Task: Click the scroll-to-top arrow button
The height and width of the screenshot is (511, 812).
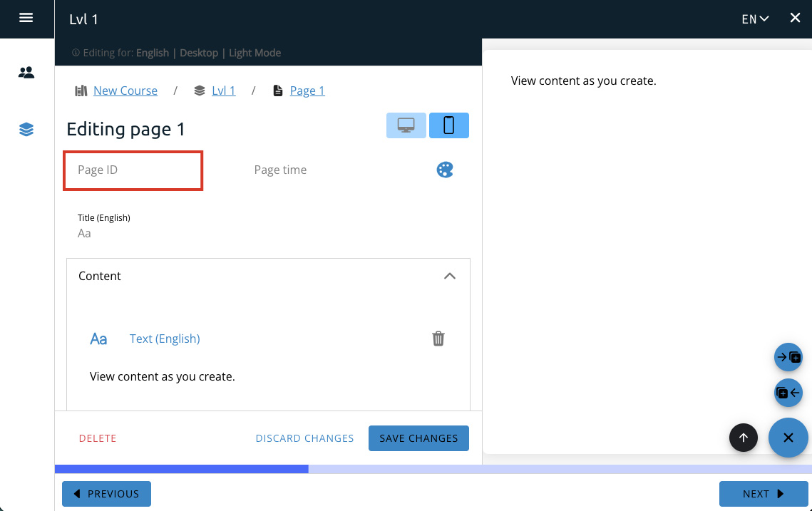Action: tap(744, 438)
